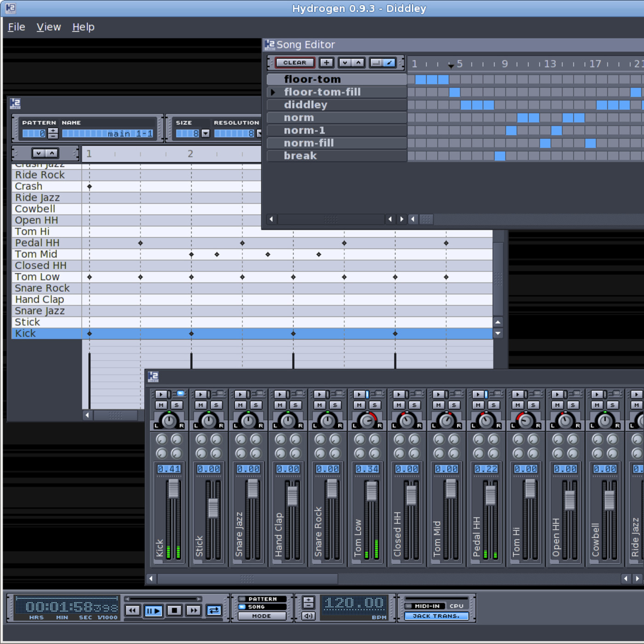Image resolution: width=644 pixels, height=644 pixels.
Task: Toggle loop song playback button
Action: (214, 610)
